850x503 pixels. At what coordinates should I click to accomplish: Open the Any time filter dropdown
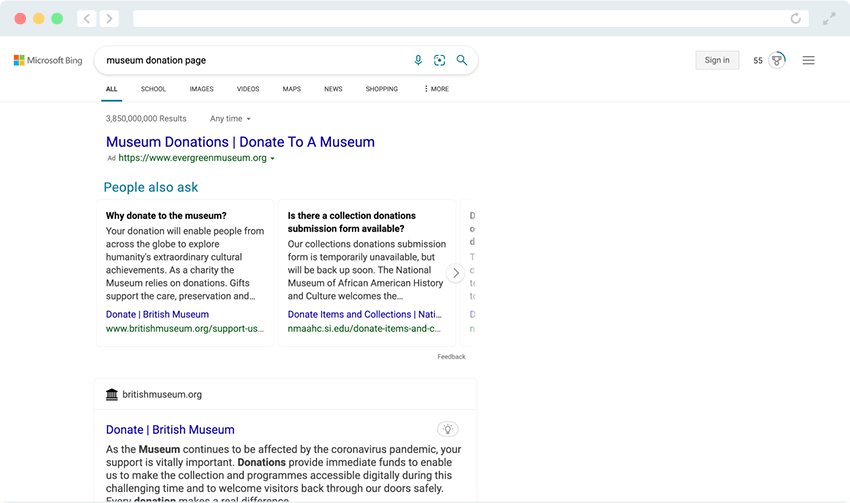(230, 119)
